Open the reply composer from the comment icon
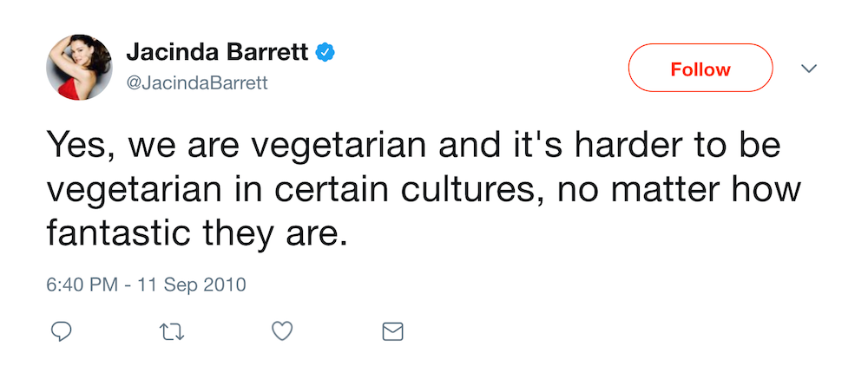The width and height of the screenshot is (868, 373). [x=61, y=331]
